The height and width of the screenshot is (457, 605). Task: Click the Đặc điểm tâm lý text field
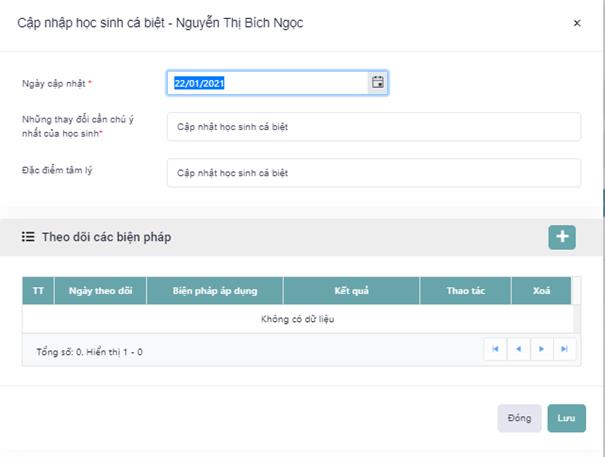[373, 173]
